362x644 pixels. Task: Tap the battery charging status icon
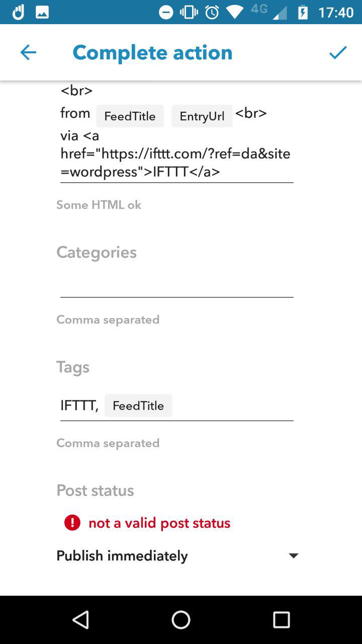303,12
